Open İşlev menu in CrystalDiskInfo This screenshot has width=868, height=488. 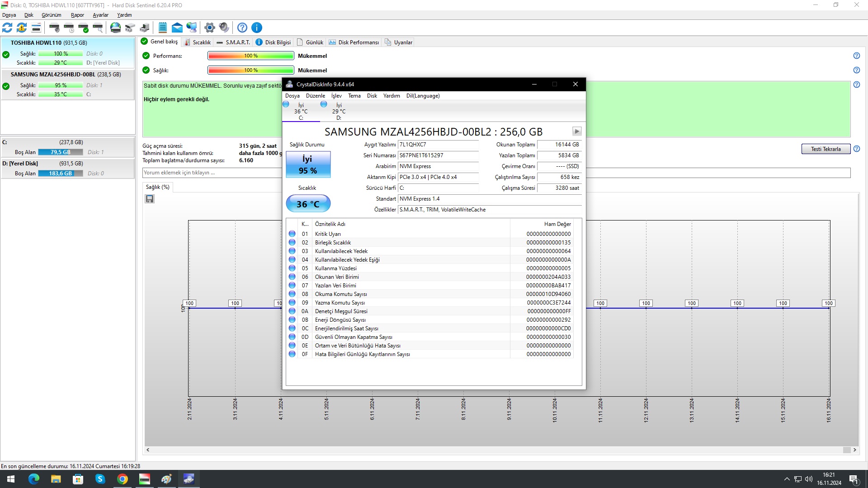coord(336,96)
